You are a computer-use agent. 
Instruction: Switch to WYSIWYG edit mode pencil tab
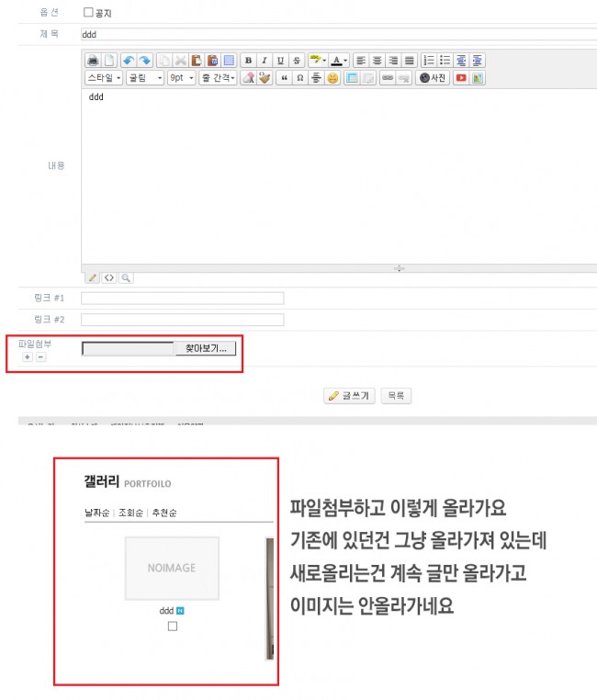click(x=93, y=277)
